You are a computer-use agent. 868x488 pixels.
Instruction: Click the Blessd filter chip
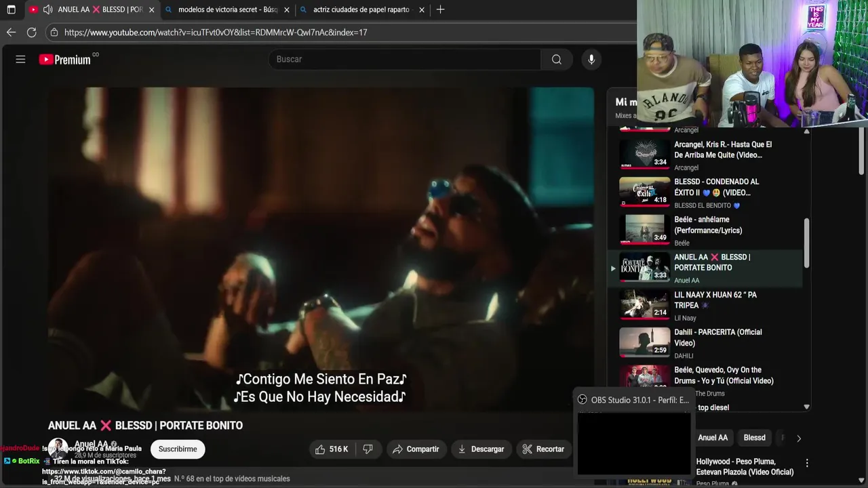click(x=755, y=438)
